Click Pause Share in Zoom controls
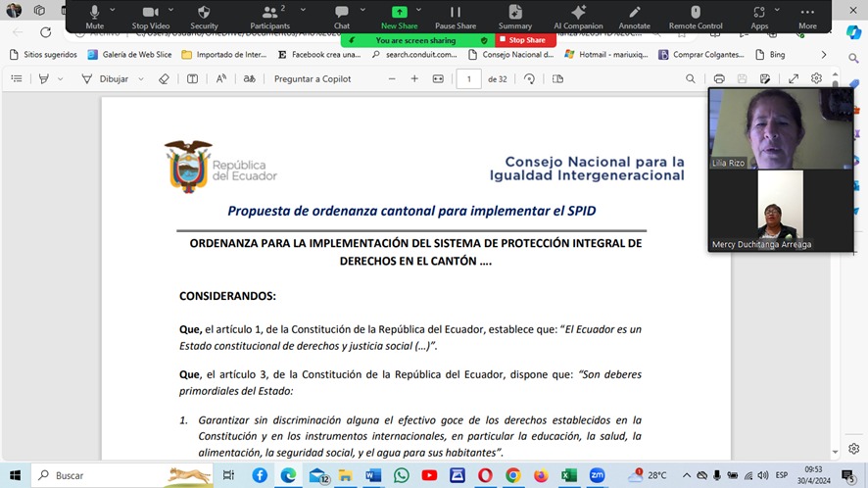This screenshot has width=868, height=488. tap(456, 16)
